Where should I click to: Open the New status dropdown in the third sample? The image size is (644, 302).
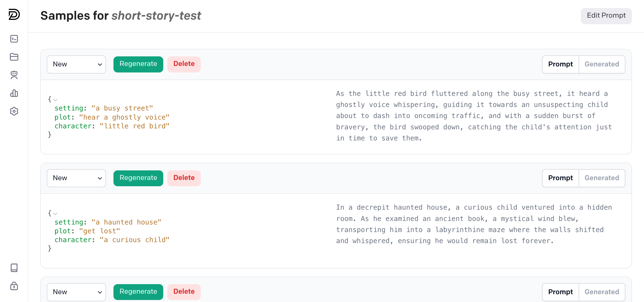76,292
